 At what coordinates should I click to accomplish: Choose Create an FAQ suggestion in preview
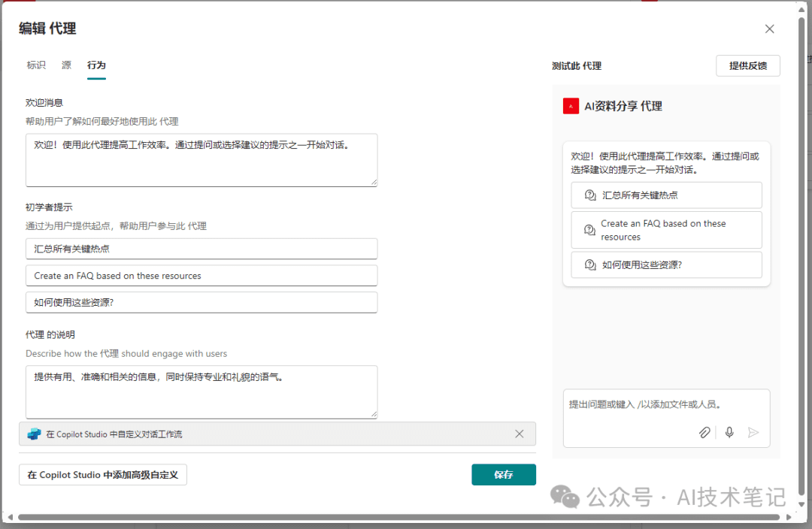click(x=666, y=231)
